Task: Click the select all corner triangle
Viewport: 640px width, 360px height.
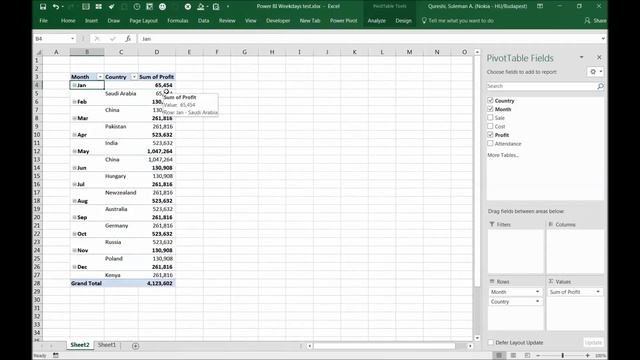Action: 39,52
